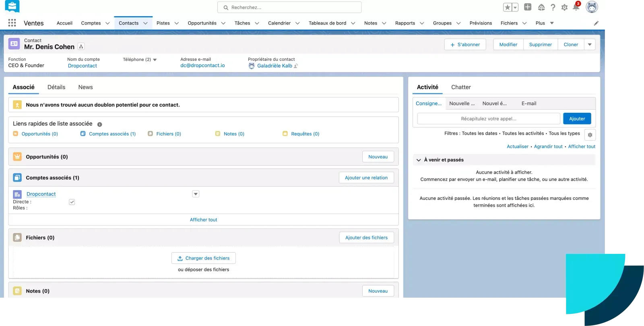Click the help question mark icon
The height and width of the screenshot is (326, 644).
pos(553,7)
